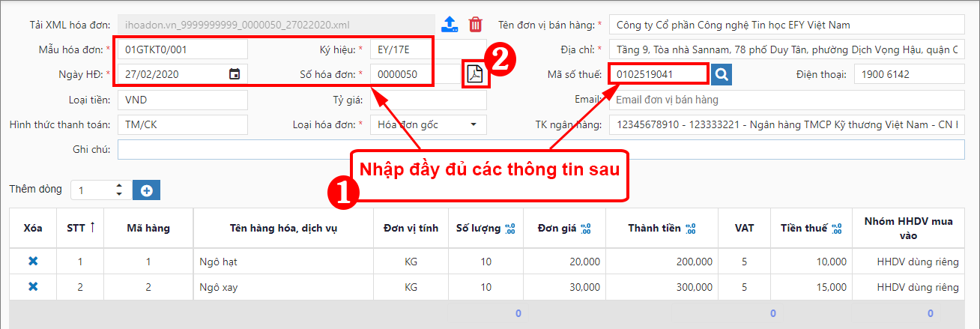Image resolution: width=980 pixels, height=329 pixels.
Task: Sort the table by STT column
Action: 91,228
